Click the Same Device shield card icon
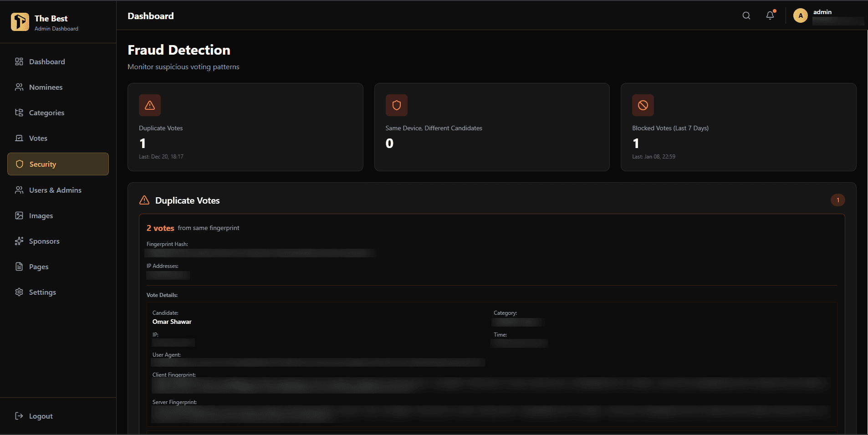The height and width of the screenshot is (435, 868). (x=396, y=105)
